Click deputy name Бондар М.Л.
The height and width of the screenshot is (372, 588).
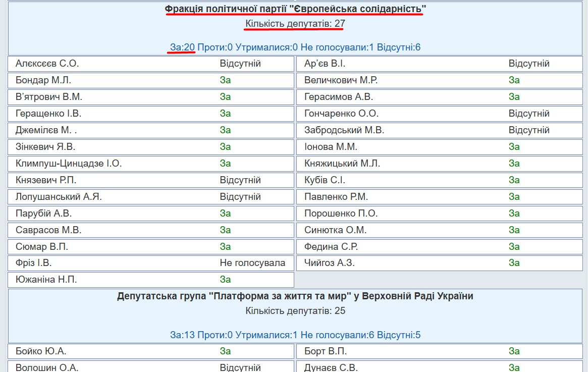point(43,80)
